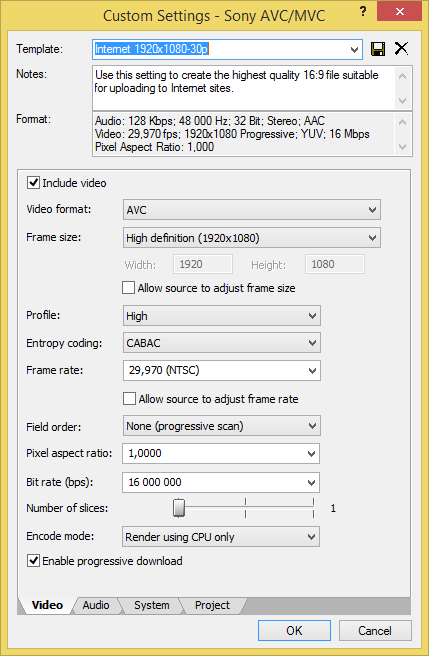Viewport: 429px width, 656px height.
Task: Click the Number of slices slider thumb
Action: point(179,508)
